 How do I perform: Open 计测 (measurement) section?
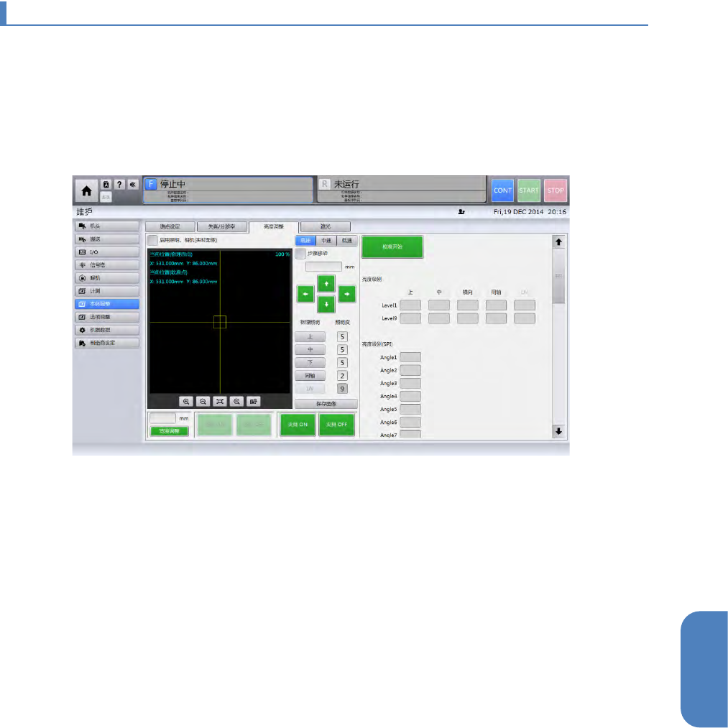(107, 291)
